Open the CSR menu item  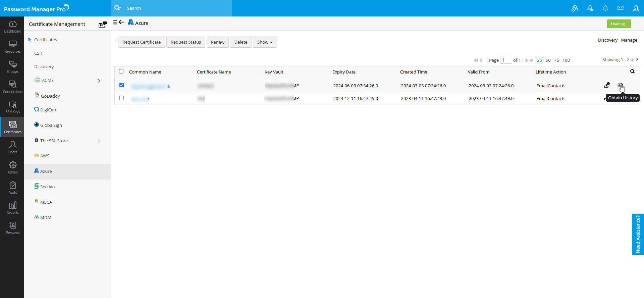pyautogui.click(x=38, y=53)
